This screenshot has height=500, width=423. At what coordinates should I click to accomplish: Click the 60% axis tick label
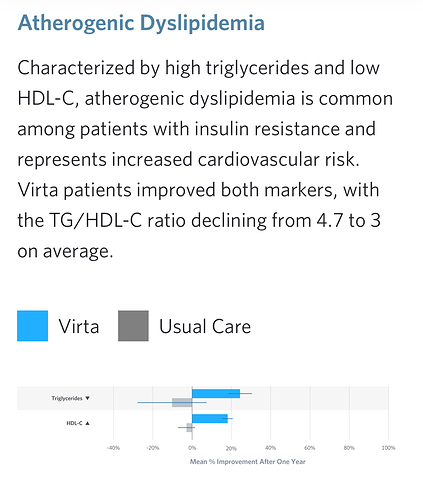[x=310, y=448]
